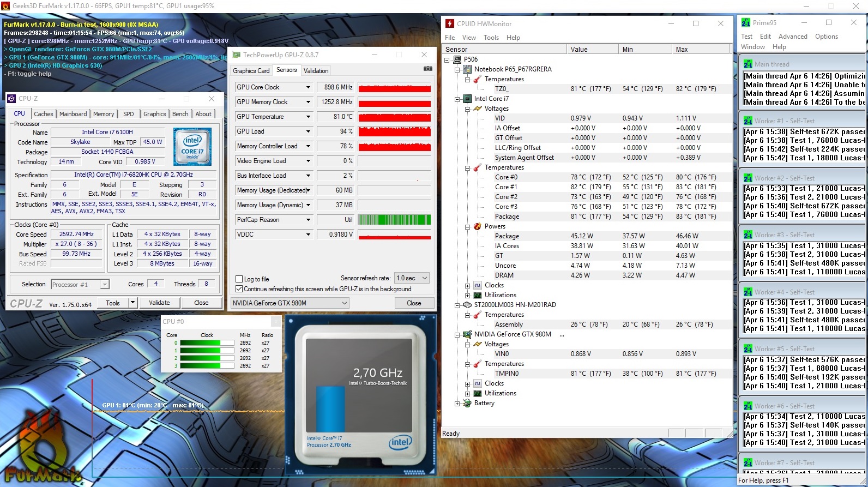Click the GPU Load value field in GPU-Z

336,131
